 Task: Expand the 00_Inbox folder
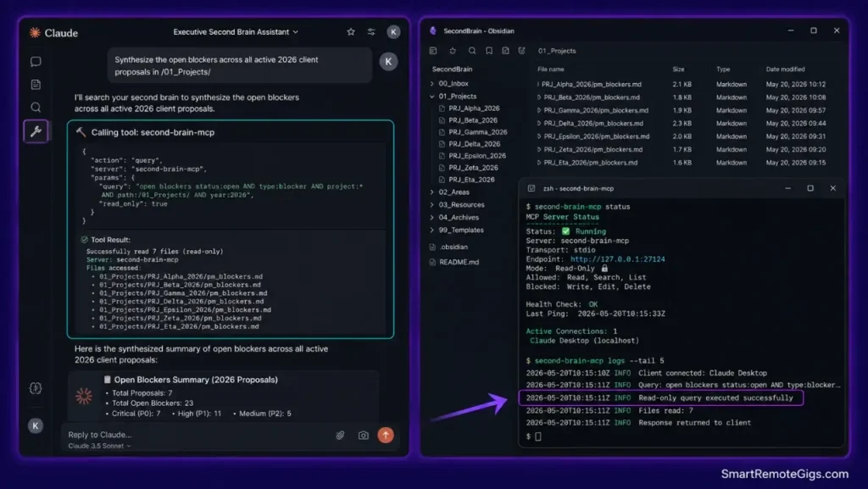(431, 84)
